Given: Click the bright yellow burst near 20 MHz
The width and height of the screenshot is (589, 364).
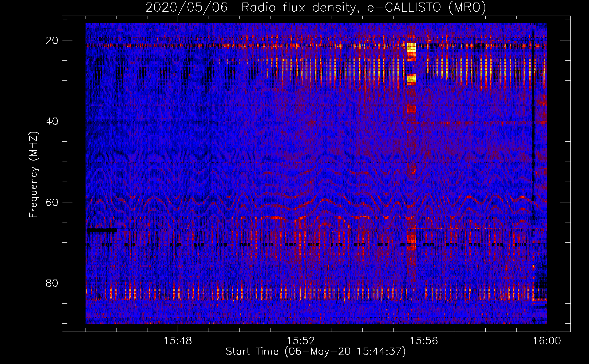Looking at the screenshot, I should click(x=411, y=48).
